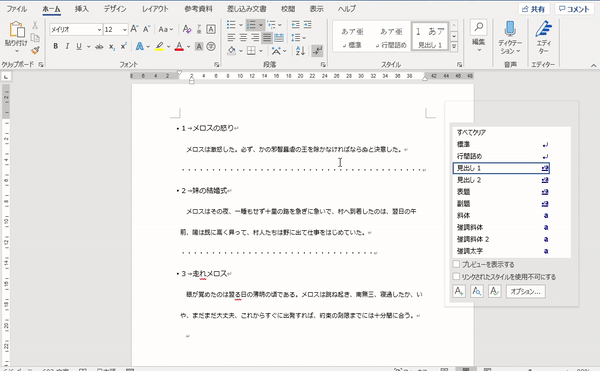The image size is (600, 371).
Task: Increase paragraph indent
Action: [308, 25]
